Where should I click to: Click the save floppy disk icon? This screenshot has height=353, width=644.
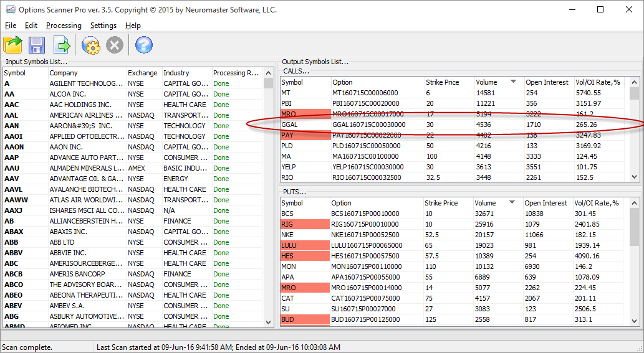pos(37,45)
